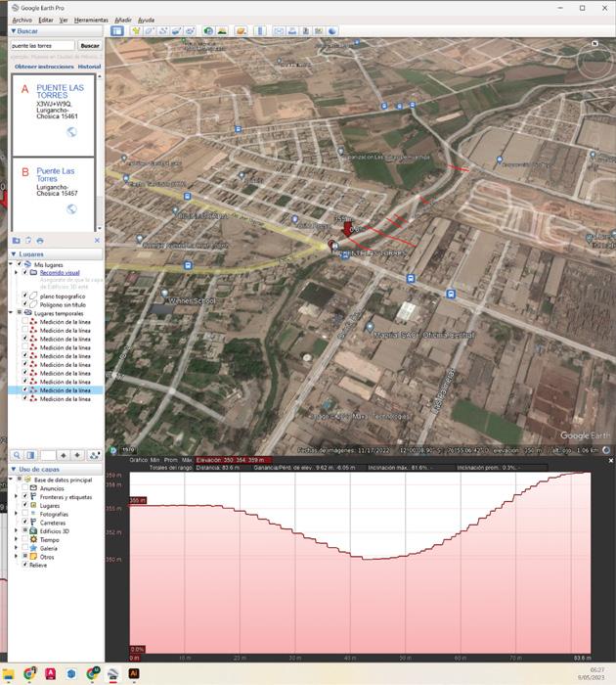Toggle the Mis lugares checkbox
This screenshot has width=616, height=685.
[x=19, y=264]
